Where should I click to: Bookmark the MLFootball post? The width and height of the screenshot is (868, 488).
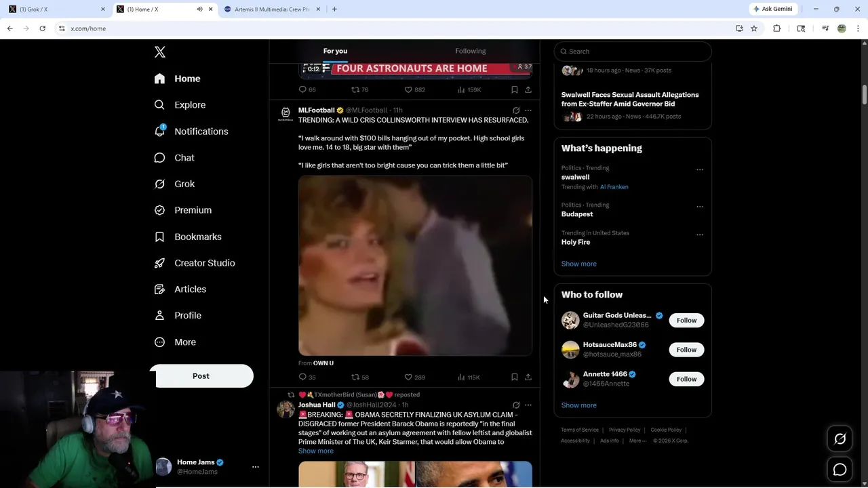point(515,378)
